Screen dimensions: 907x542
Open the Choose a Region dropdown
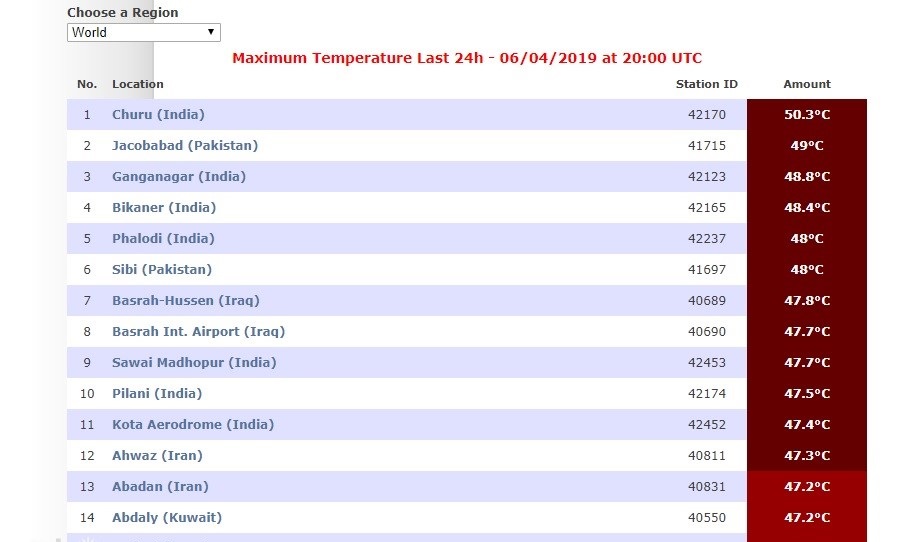click(x=144, y=32)
